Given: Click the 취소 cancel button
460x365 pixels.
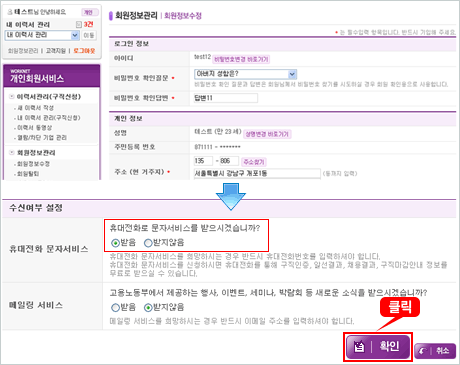Looking at the screenshot, I should point(435,351).
